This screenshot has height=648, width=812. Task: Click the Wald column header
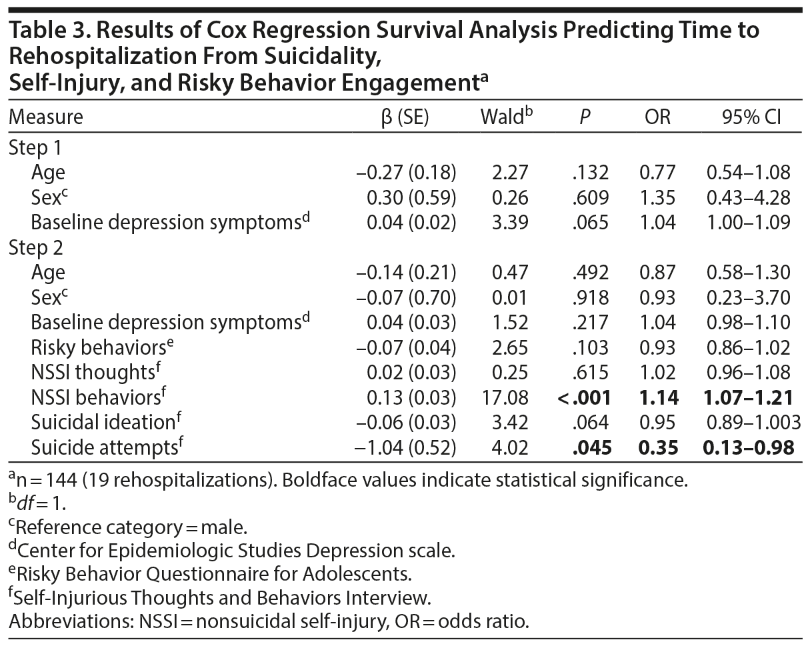pos(505,117)
